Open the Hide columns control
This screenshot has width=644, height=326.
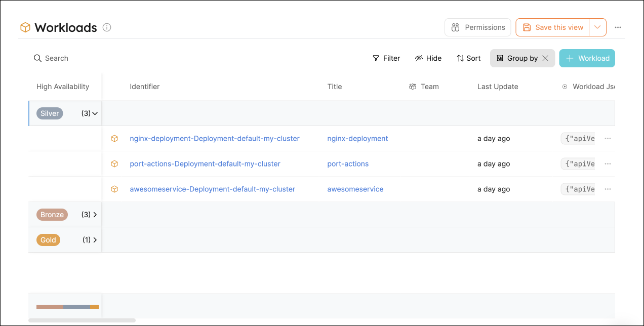428,58
